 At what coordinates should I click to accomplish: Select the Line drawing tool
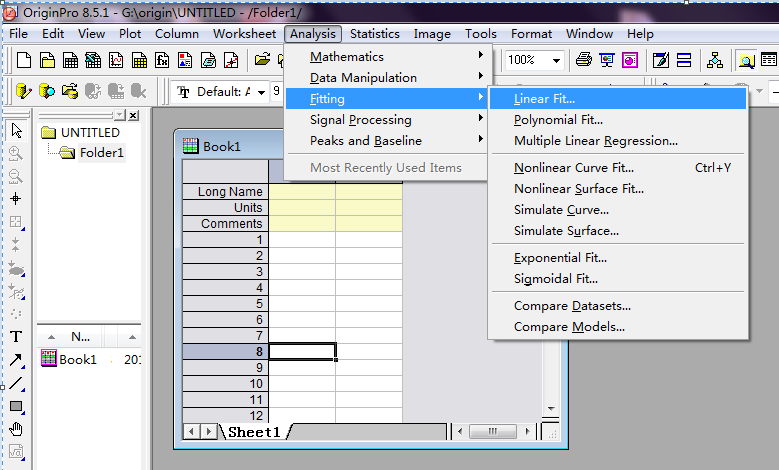[x=16, y=383]
